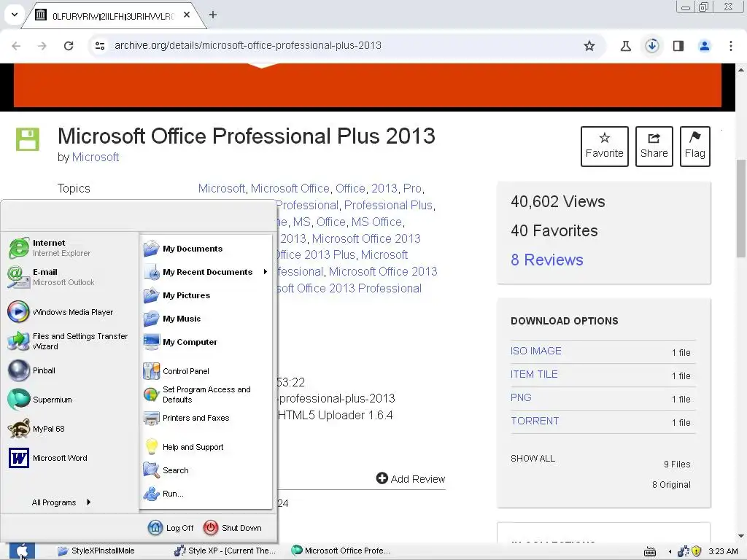Viewport: 747px width, 560px height.
Task: Open My Documents folder
Action: [183, 249]
